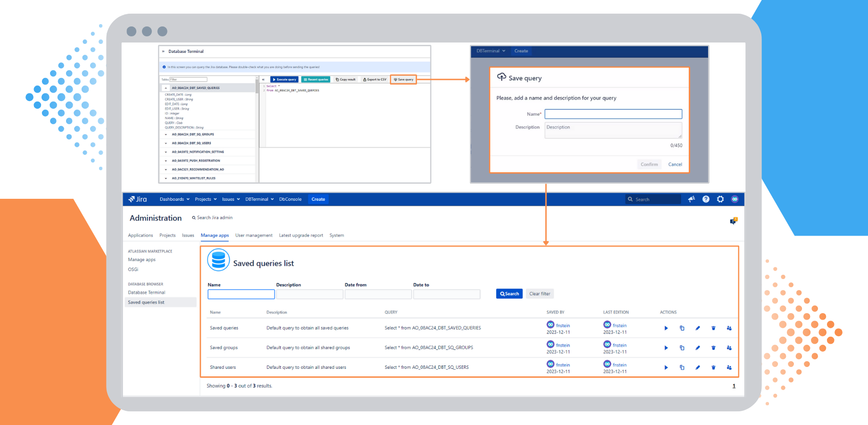
Task: Open the Projects dropdown in the Jira navbar
Action: pyautogui.click(x=206, y=199)
